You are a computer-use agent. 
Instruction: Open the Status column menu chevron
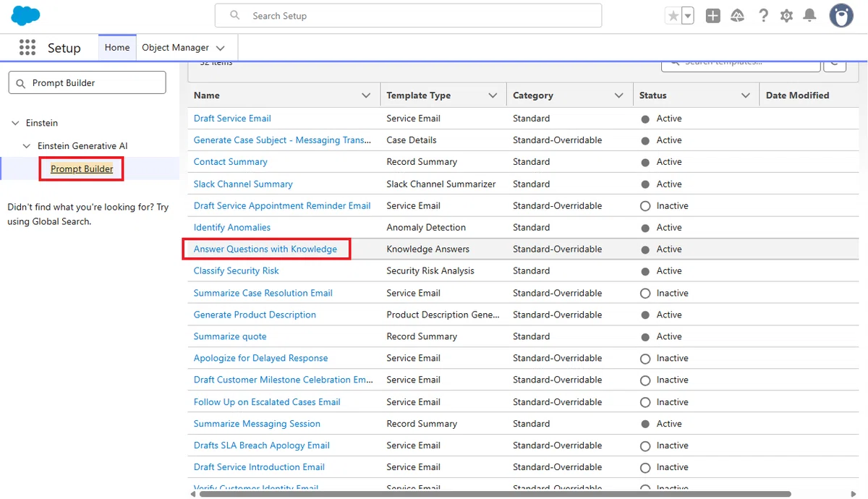(746, 95)
